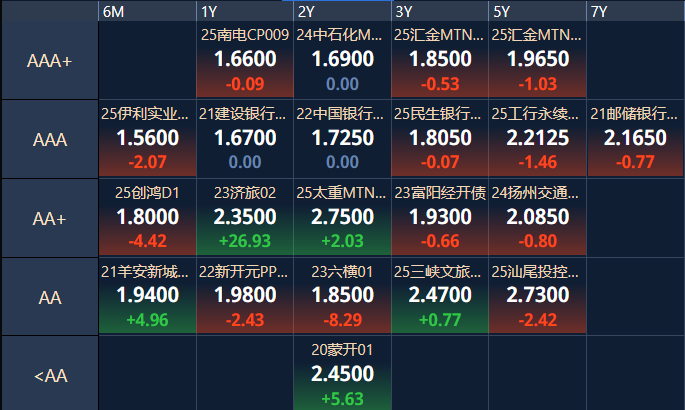Viewport: 685px width, 410px height.
Task: Open the 24中石化 bond at 1.6900
Action: point(342,61)
